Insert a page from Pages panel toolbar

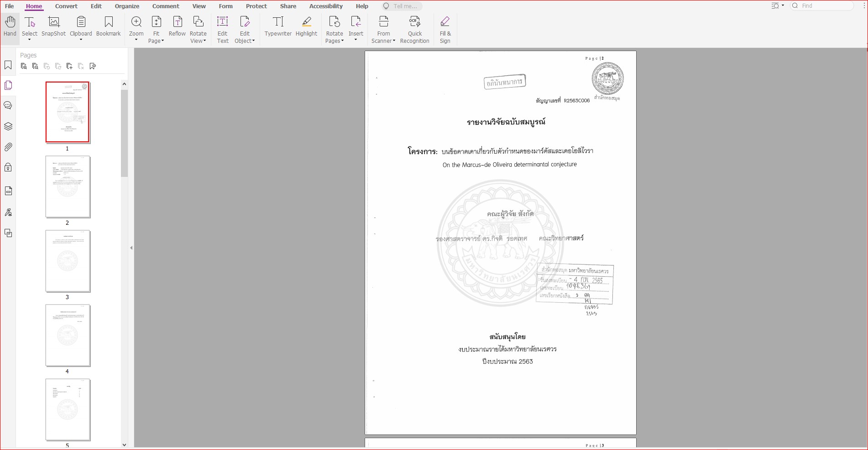[x=69, y=66]
